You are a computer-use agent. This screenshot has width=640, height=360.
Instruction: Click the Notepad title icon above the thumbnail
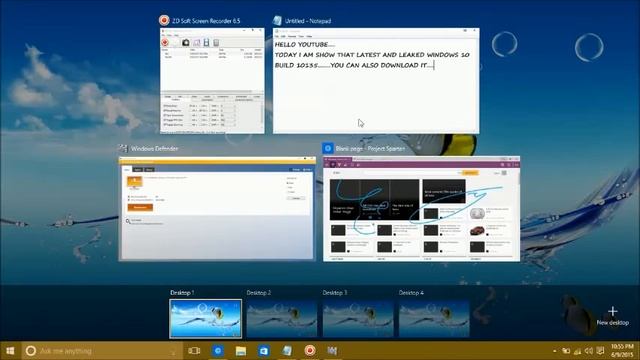tap(277, 20)
